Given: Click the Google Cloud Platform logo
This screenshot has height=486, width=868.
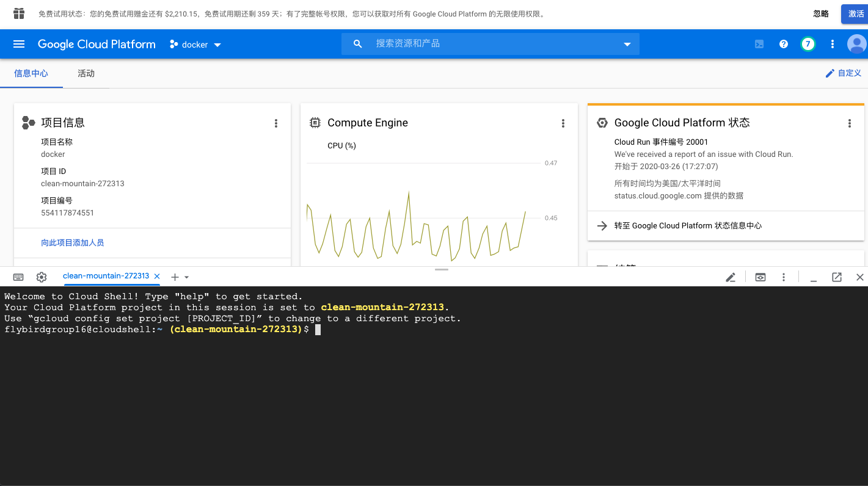Looking at the screenshot, I should (x=97, y=44).
